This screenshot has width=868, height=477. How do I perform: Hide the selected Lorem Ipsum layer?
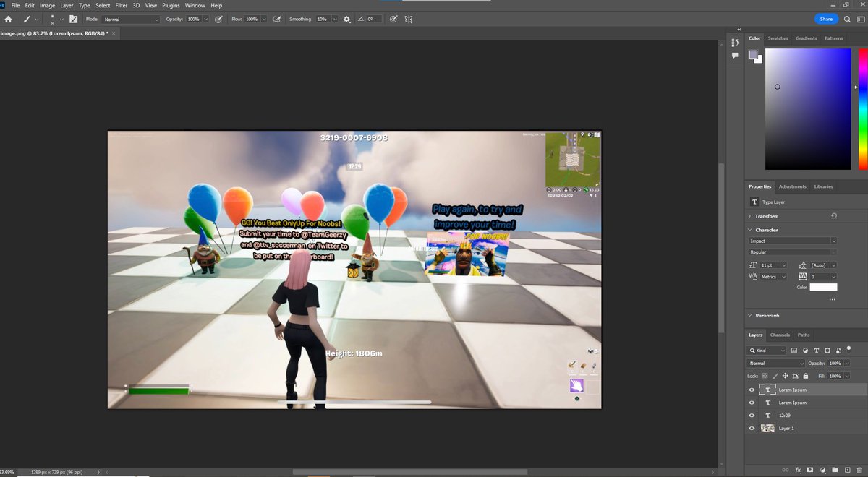[x=752, y=390]
